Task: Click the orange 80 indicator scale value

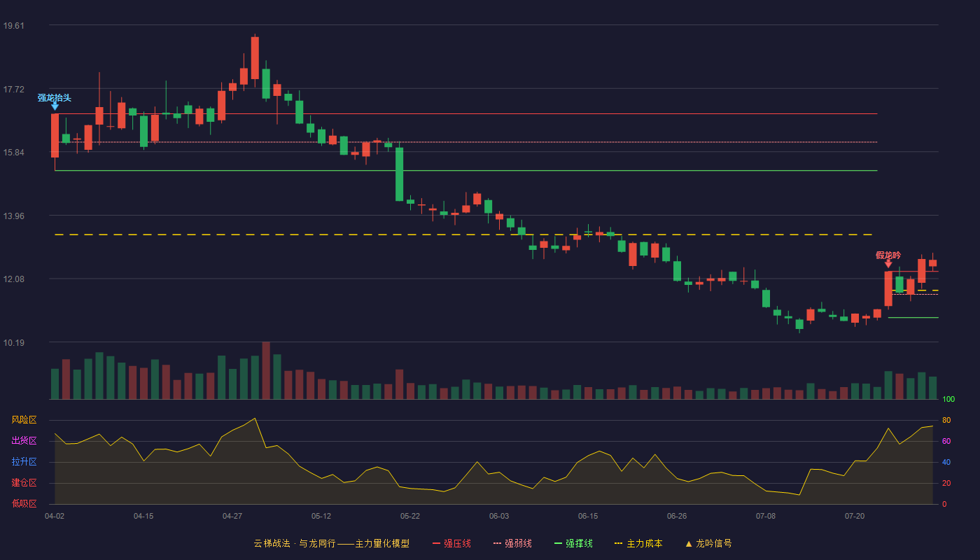Action: [x=946, y=420]
